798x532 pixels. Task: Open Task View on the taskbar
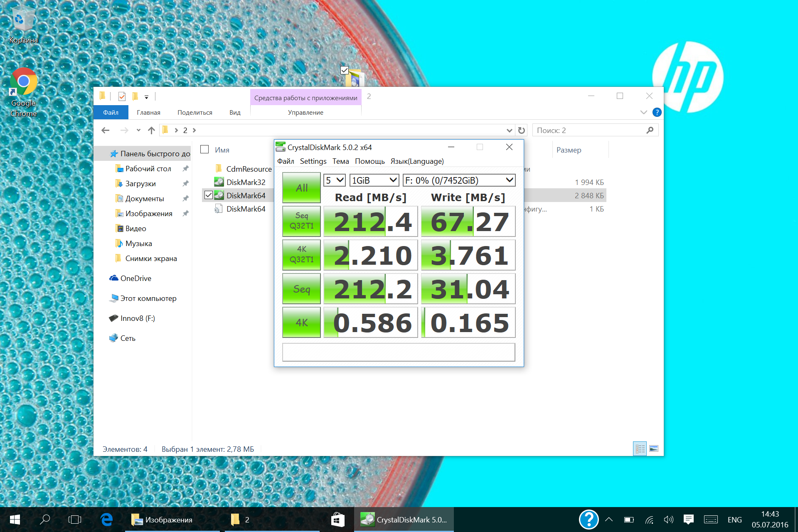click(x=74, y=520)
